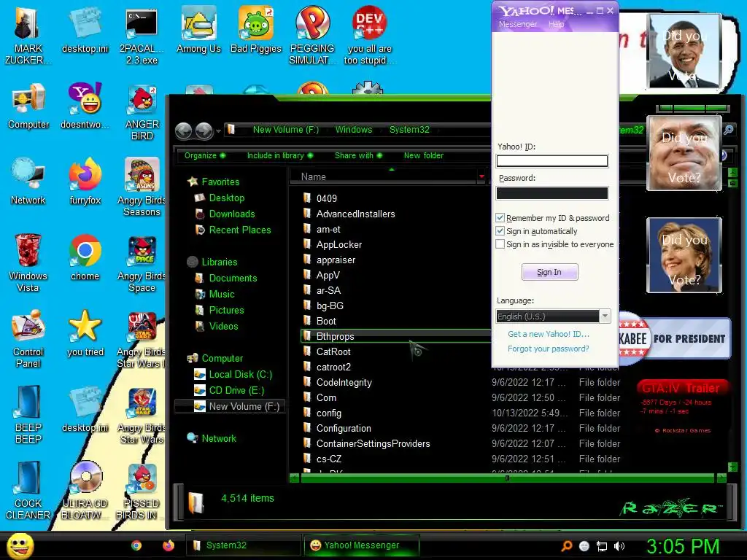
Task: Click the Forgot your password link
Action: [549, 349]
